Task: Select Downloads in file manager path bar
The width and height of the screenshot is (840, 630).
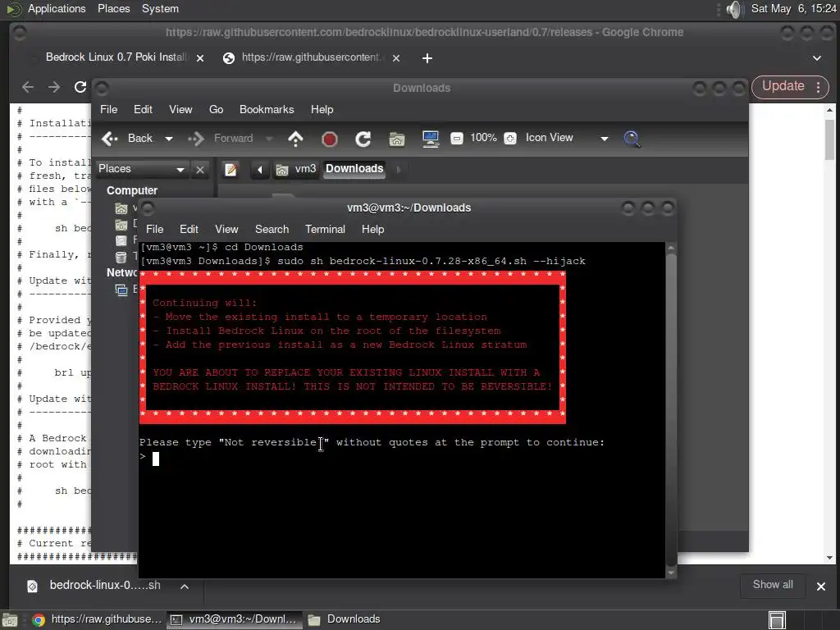Action: point(354,169)
